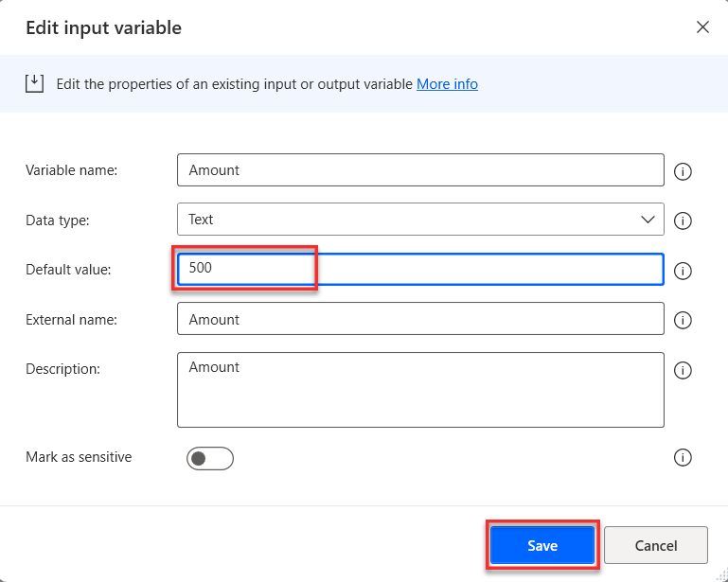This screenshot has height=582, width=728.
Task: Click the info icon beside External name
Action: click(683, 320)
